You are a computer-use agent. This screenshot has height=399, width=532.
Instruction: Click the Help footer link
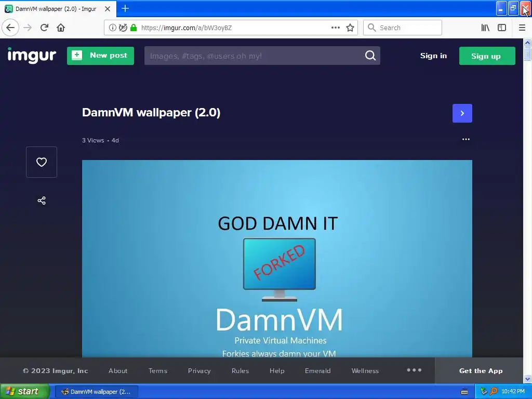click(x=277, y=371)
